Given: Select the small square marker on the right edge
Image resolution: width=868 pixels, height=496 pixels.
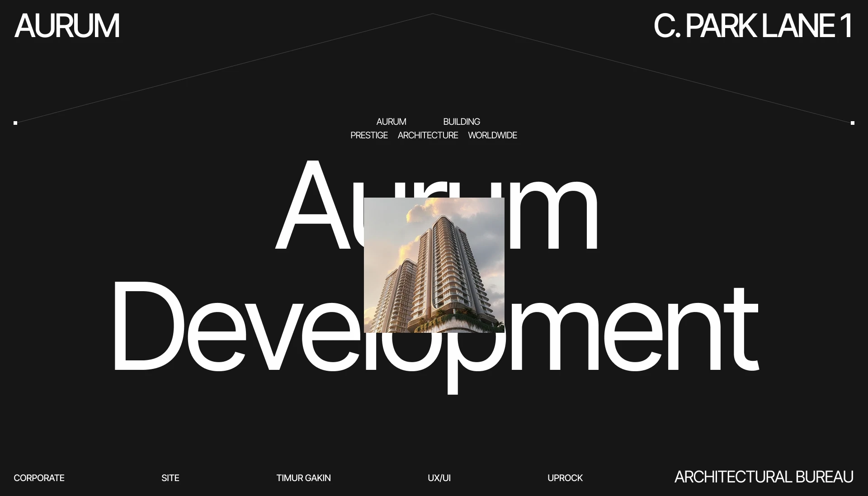Looking at the screenshot, I should pos(853,123).
